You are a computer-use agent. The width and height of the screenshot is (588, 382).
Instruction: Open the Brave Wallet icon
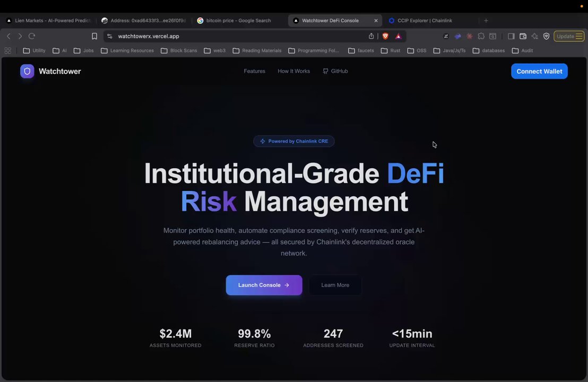coord(523,36)
